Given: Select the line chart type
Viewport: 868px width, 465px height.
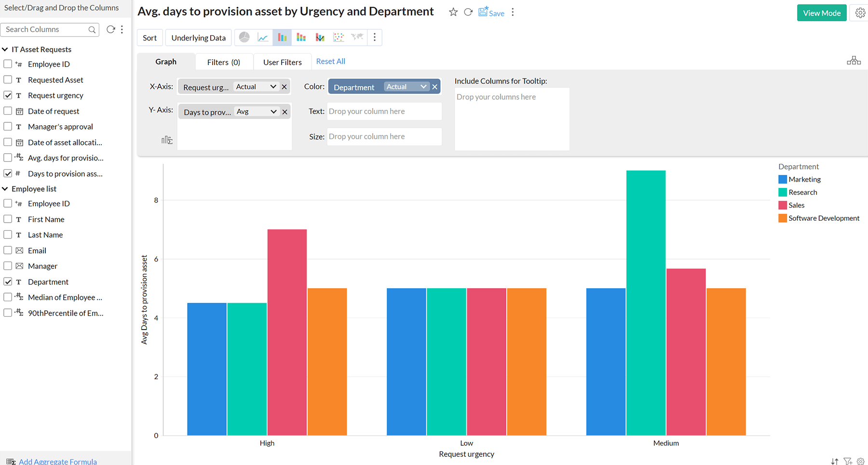Looking at the screenshot, I should (263, 37).
